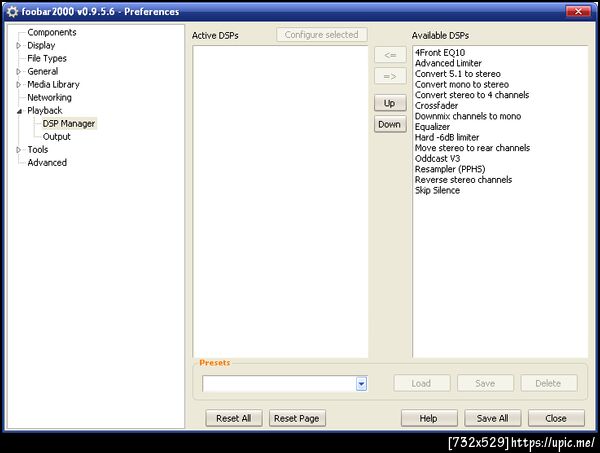Click the Help button
600x453 pixels.
pyautogui.click(x=429, y=418)
